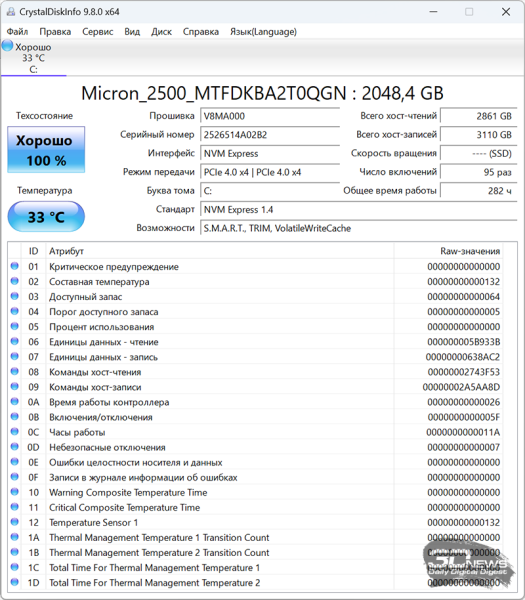Open the Язык(Language) menu

pos(263,32)
